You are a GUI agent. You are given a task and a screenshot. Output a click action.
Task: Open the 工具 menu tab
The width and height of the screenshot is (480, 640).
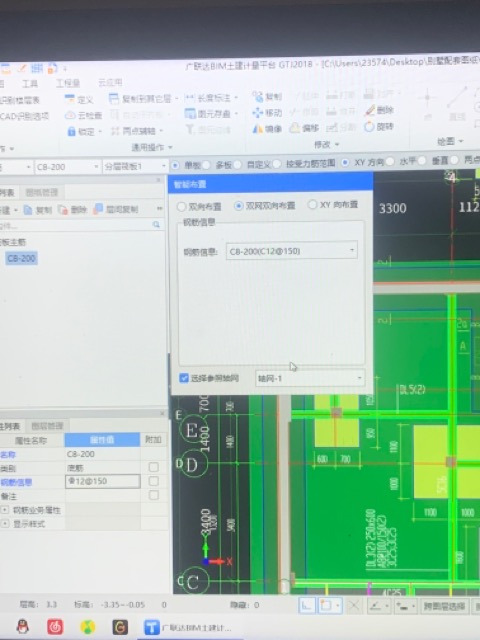(x=30, y=84)
